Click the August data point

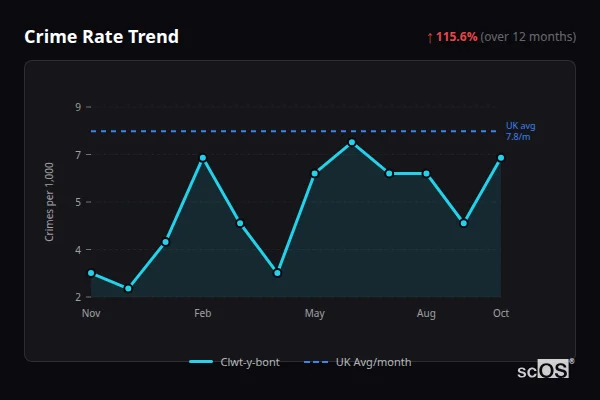point(426,174)
